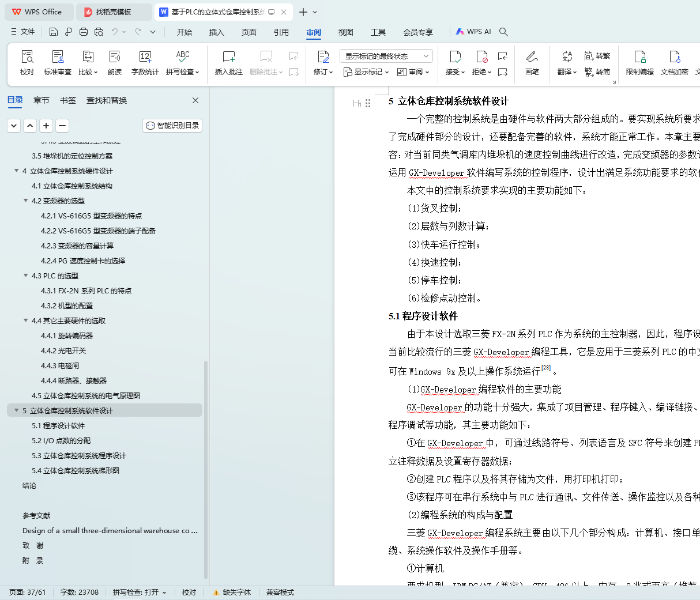Image resolution: width=700 pixels, height=600 pixels.
Task: Click the plus promote-level button in outline
Action: (x=46, y=125)
